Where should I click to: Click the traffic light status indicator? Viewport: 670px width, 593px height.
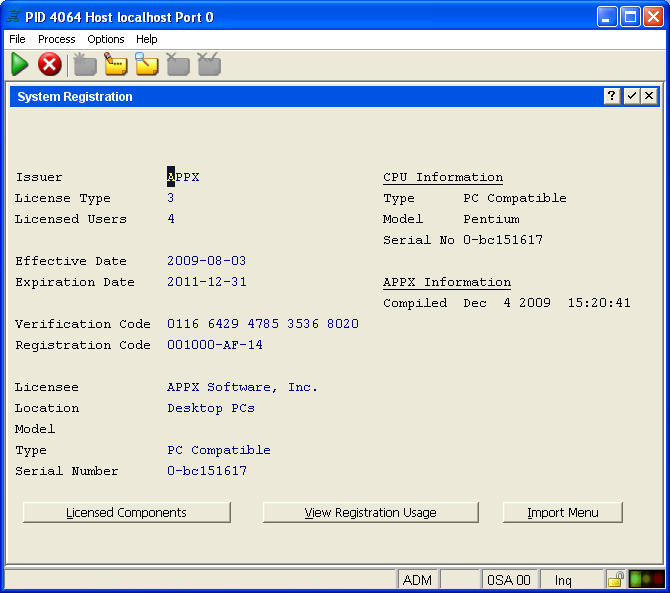(x=646, y=580)
